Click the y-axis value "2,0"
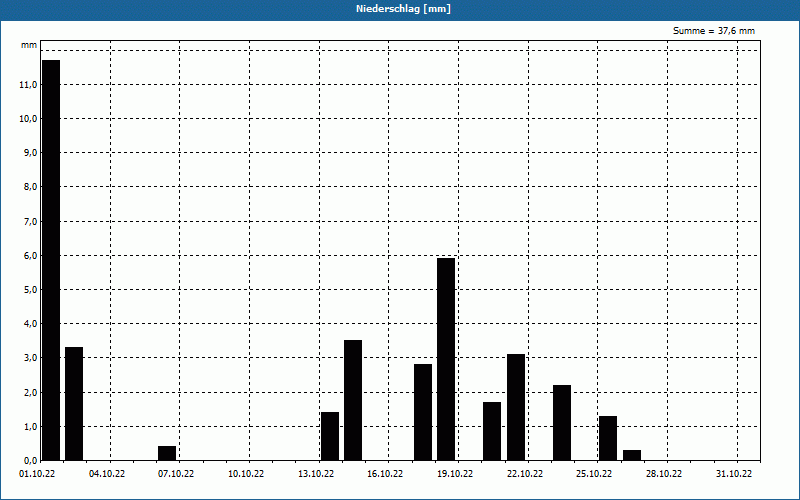 (31, 392)
